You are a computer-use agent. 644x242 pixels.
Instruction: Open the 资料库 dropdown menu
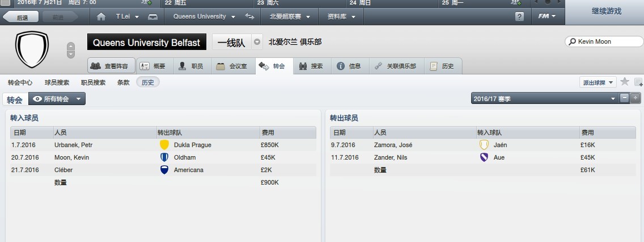tap(341, 17)
